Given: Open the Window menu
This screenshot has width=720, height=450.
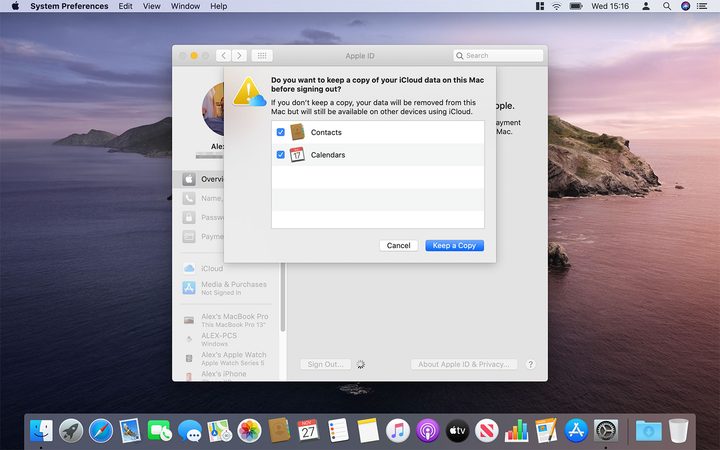Looking at the screenshot, I should tap(186, 6).
